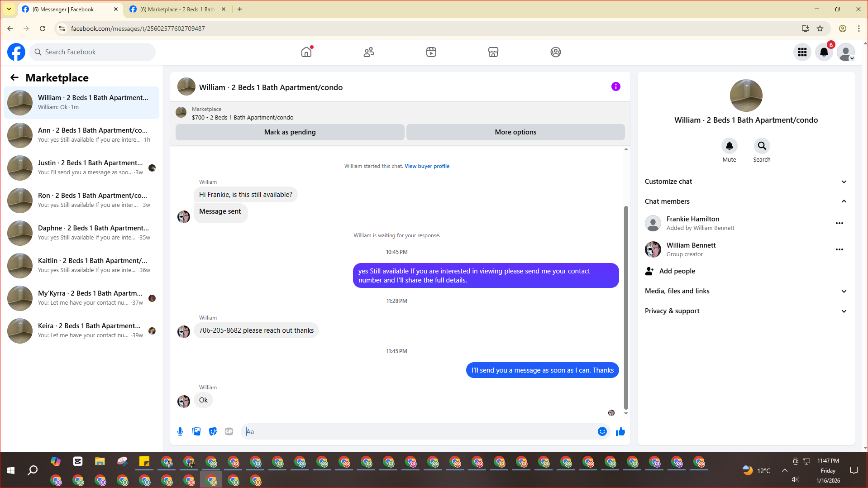Expand Customize chat section
This screenshot has width=868, height=488.
click(x=745, y=182)
